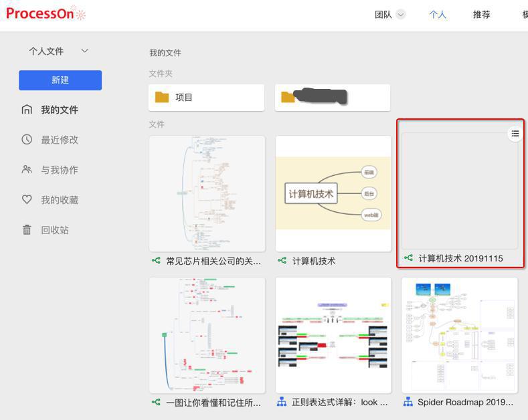
Task: Click org chart icon beside Spider Roadmap 2019...
Action: [408, 402]
